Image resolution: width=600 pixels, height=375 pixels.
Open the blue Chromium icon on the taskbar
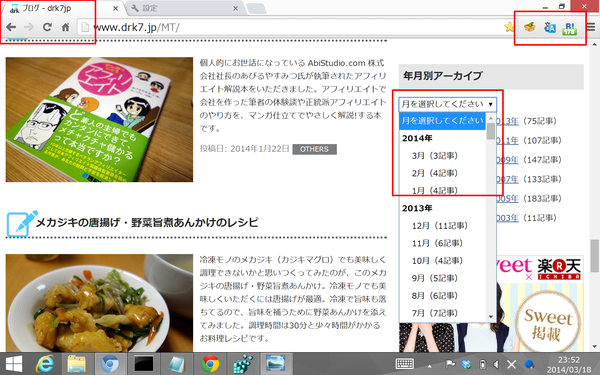(110, 364)
